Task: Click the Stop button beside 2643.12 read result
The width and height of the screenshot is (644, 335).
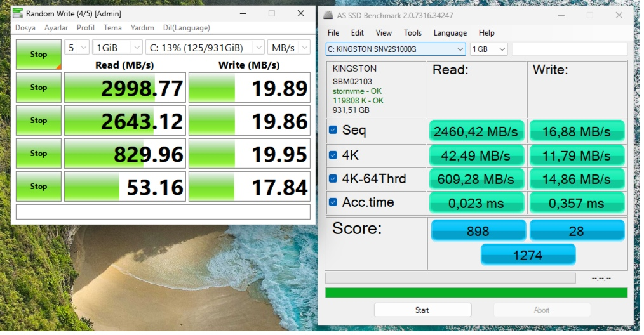Action: click(x=39, y=121)
